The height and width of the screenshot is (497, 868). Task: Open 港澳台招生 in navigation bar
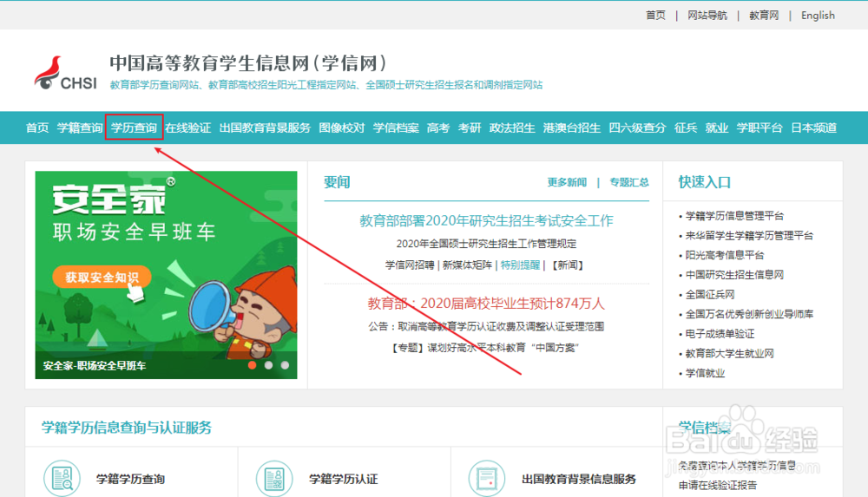click(x=572, y=128)
